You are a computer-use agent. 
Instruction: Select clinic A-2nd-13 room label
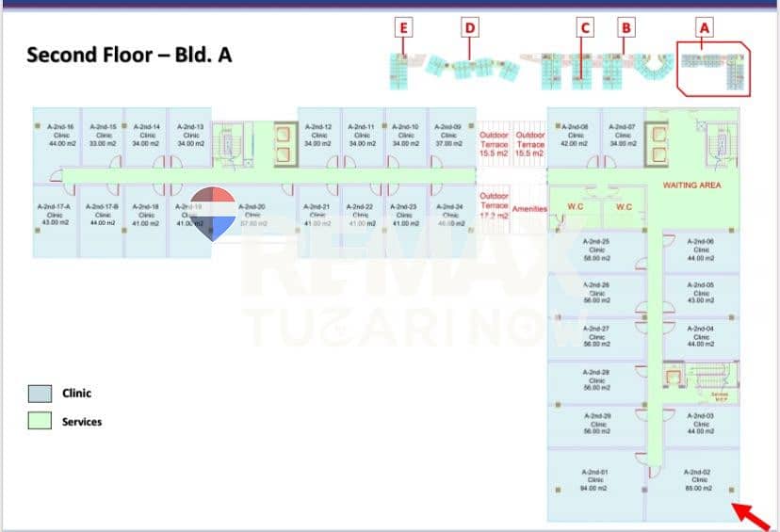point(190,136)
